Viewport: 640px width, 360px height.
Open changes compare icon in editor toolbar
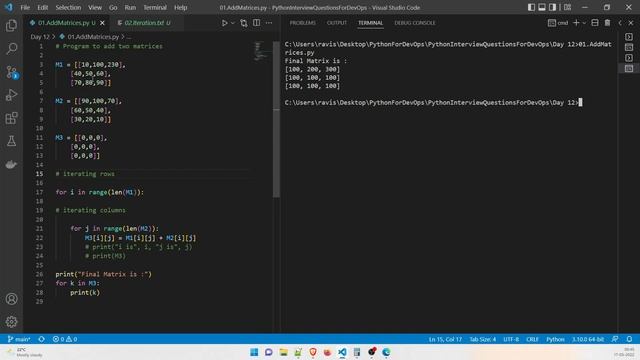tap(244, 23)
